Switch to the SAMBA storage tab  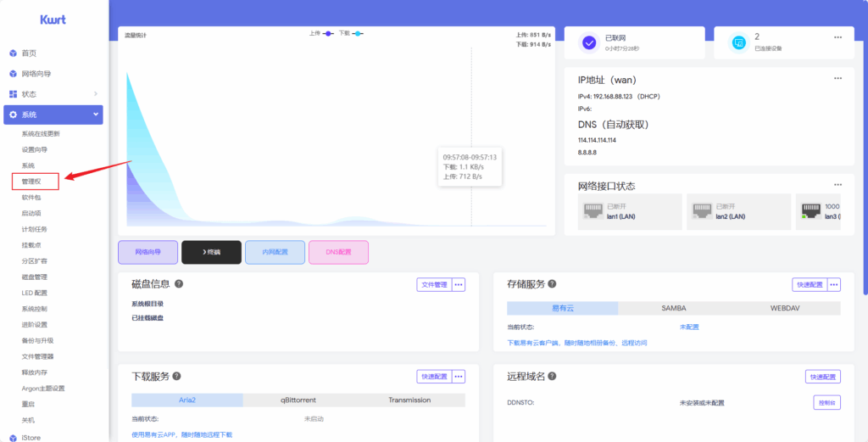point(675,309)
